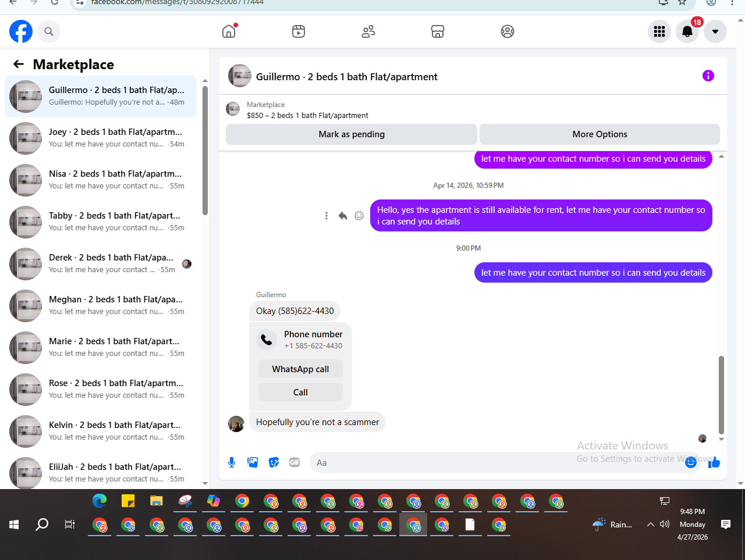Open File Explorer from taskbar
Screen dimensions: 745x560
coord(157,501)
